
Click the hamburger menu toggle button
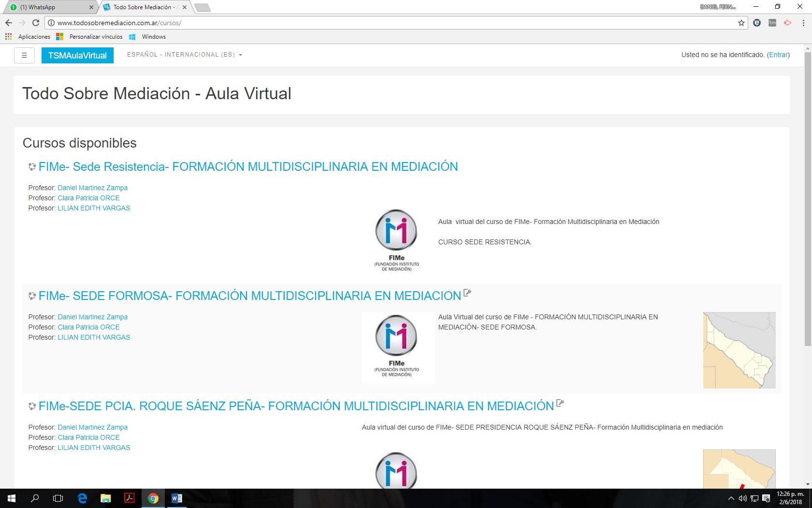point(24,55)
